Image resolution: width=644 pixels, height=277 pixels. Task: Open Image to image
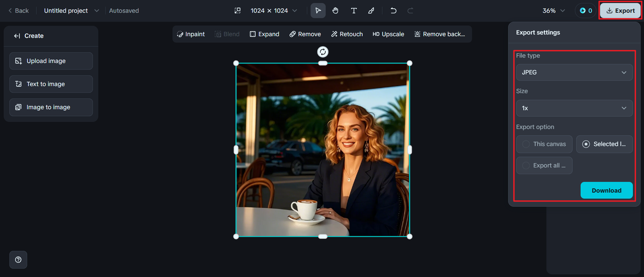(51, 107)
